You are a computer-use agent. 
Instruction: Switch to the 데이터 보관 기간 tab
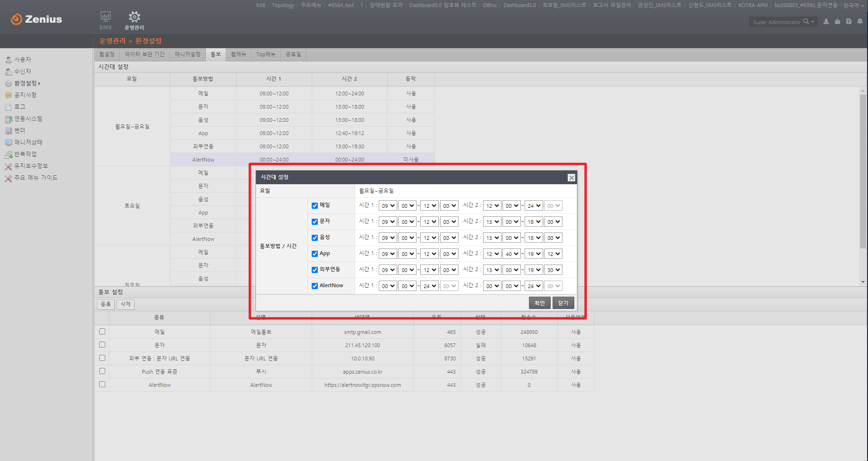click(x=145, y=54)
